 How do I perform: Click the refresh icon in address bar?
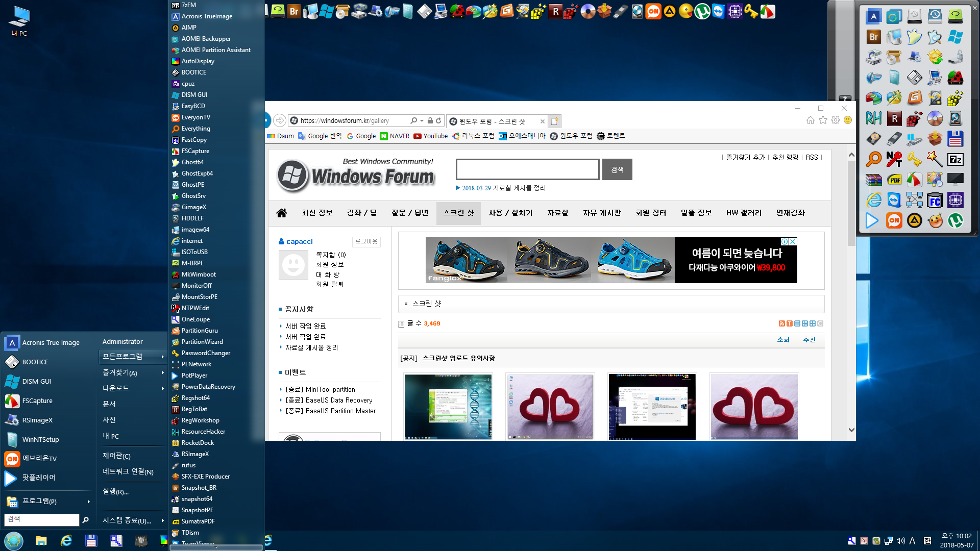438,121
